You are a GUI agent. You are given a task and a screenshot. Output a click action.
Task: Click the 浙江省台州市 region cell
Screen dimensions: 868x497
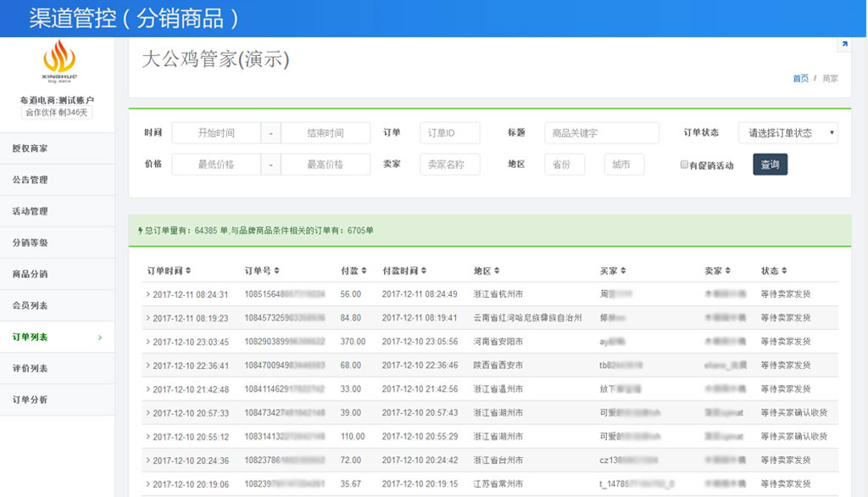(x=498, y=461)
